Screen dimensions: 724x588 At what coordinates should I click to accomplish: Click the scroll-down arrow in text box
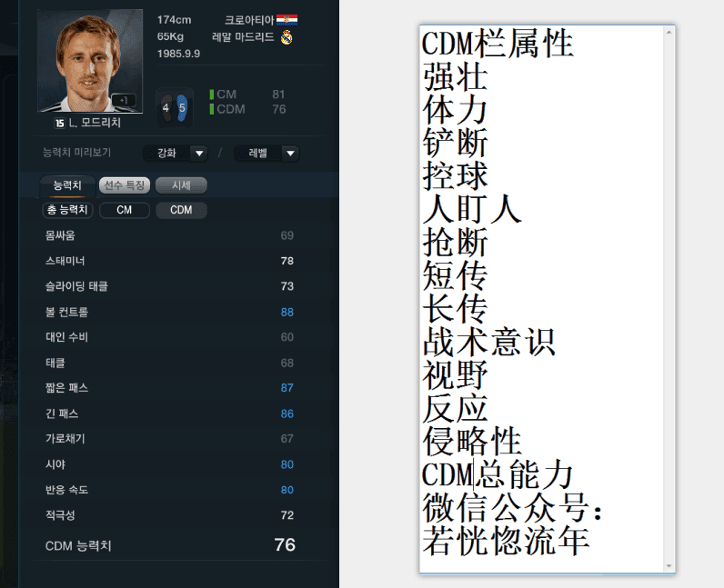[x=669, y=566]
